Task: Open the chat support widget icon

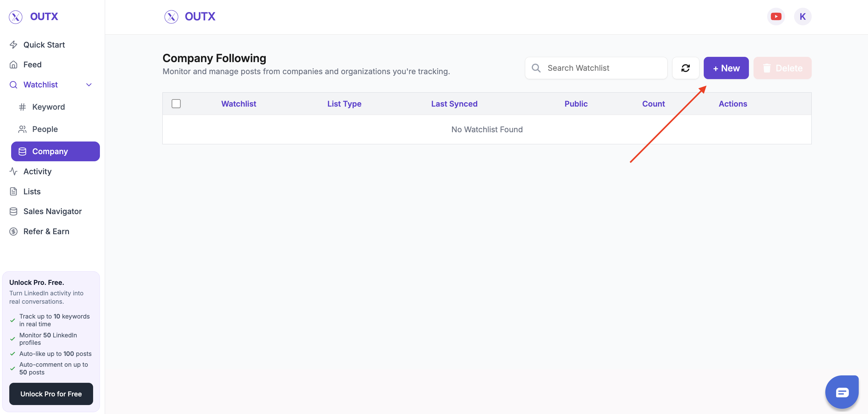Action: [842, 391]
